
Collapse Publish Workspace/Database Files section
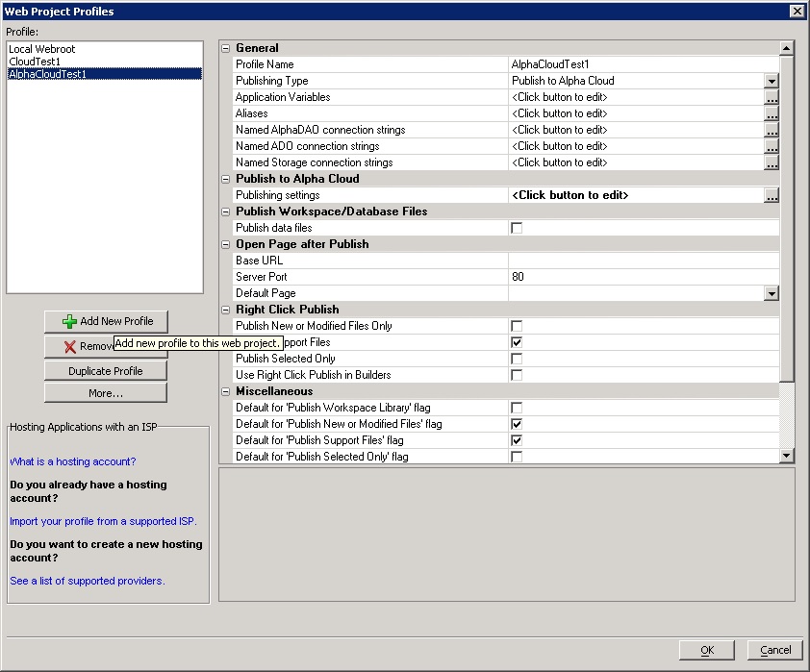(x=226, y=212)
